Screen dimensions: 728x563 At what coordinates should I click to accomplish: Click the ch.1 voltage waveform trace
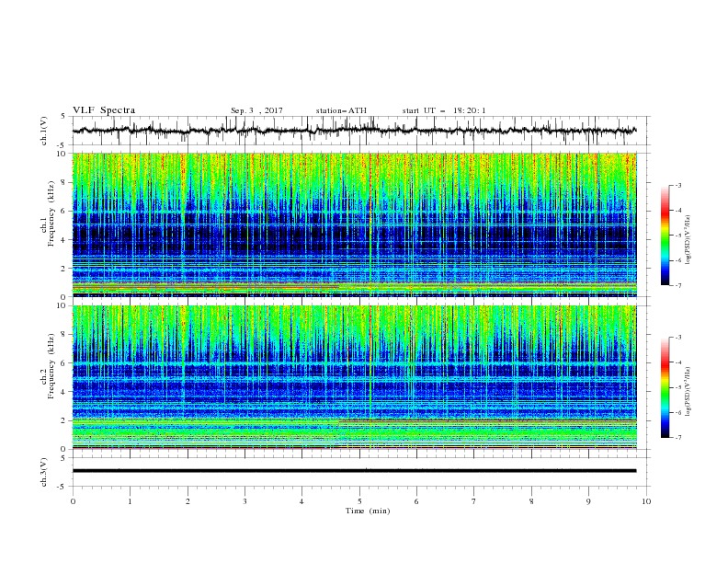354,131
